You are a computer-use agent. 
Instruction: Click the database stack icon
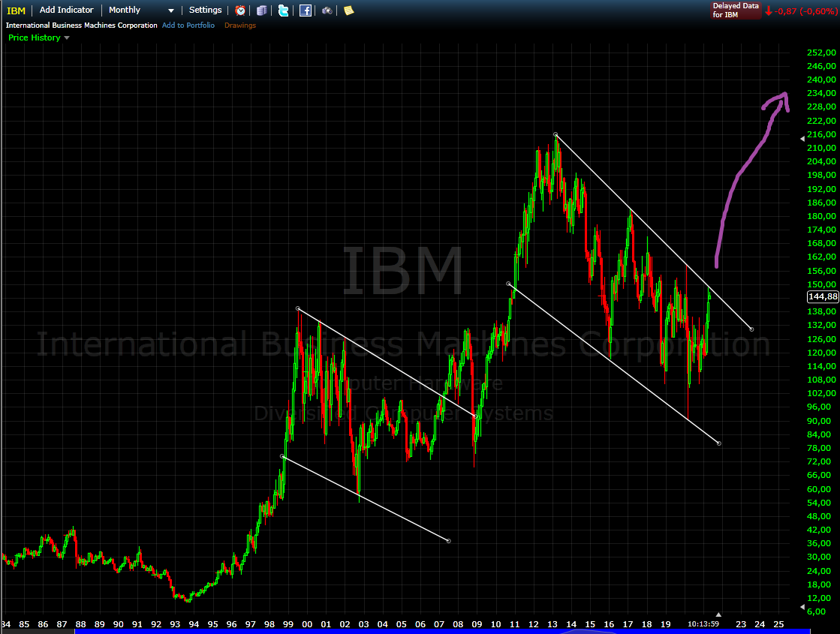coord(261,11)
